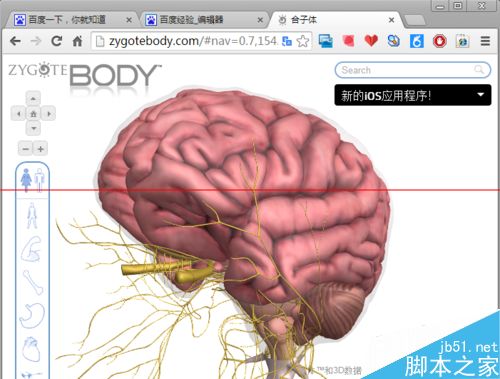Toggle the skeleton layer bone icon
The image size is (500, 379).
[x=33, y=283]
